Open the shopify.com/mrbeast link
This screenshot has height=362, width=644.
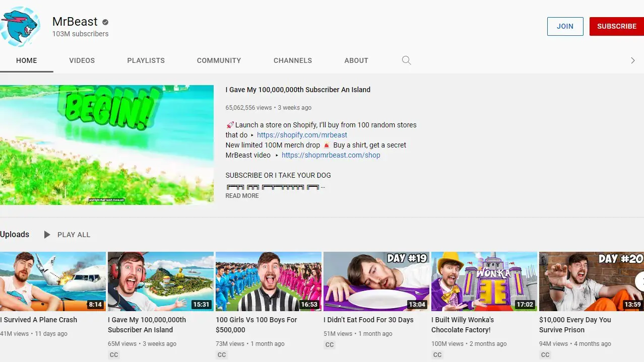pos(302,135)
